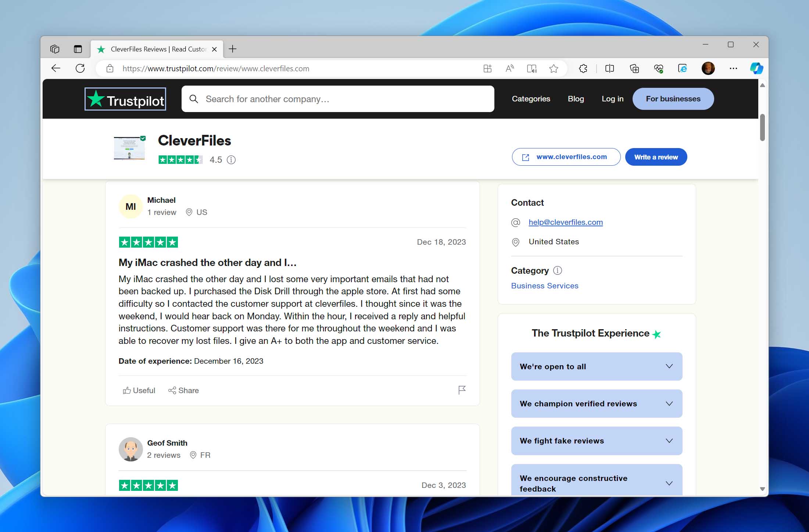This screenshot has height=532, width=809.
Task: Open the Extensions puzzle icon
Action: (583, 68)
